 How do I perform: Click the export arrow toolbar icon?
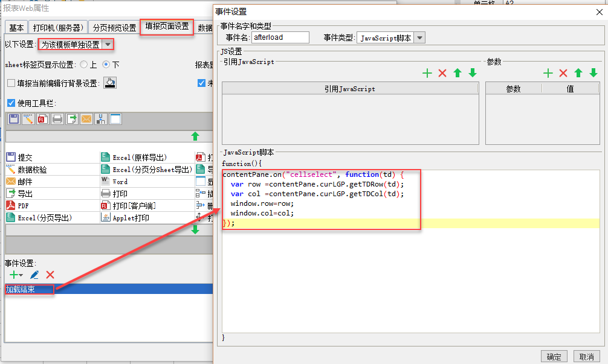pyautogui.click(x=72, y=119)
